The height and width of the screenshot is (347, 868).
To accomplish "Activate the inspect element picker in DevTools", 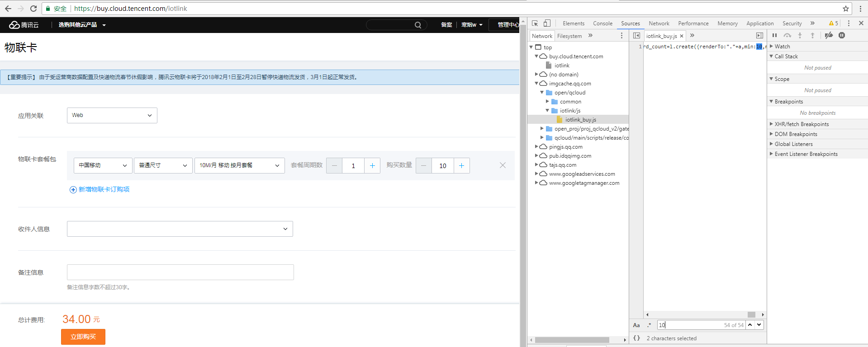I will [x=535, y=23].
